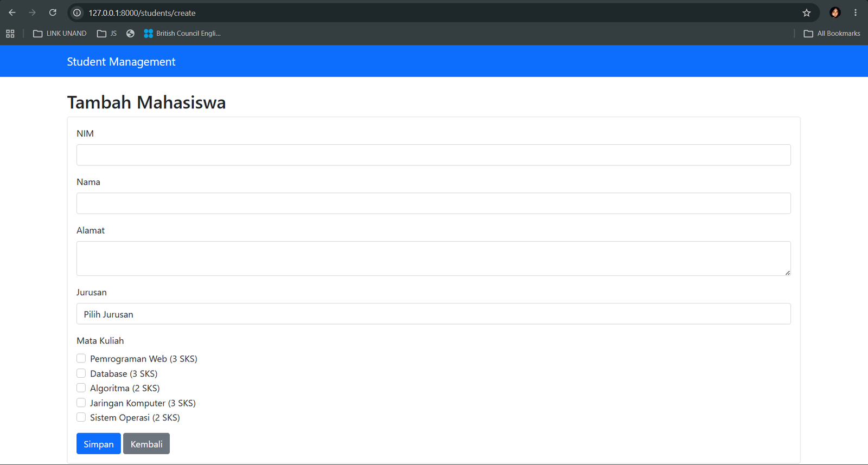Reload the current page
The width and height of the screenshot is (868, 465).
click(x=53, y=12)
